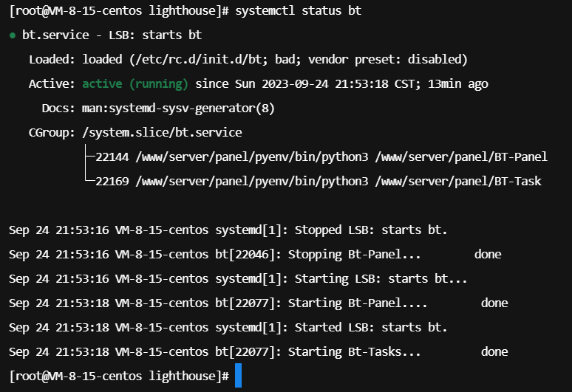Click man:systemd-sysv-generator(8) docs reference
The width and height of the screenshot is (572, 392).
pos(178,109)
